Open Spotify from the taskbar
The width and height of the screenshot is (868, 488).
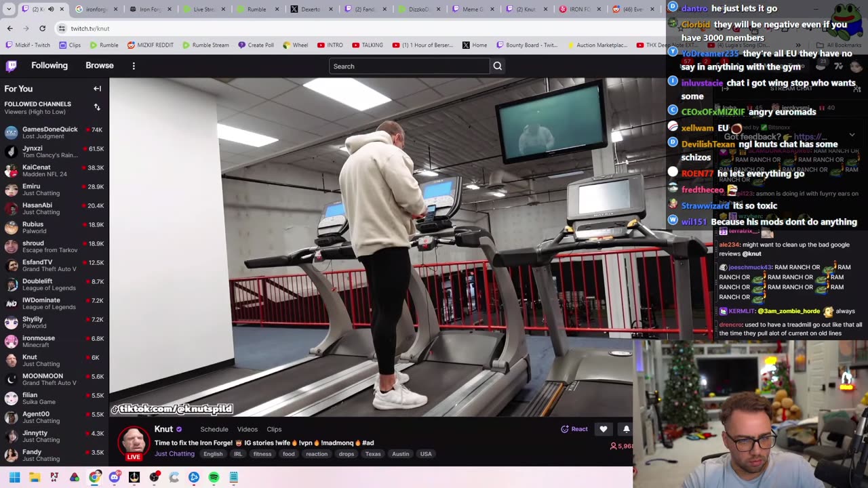pos(214,477)
